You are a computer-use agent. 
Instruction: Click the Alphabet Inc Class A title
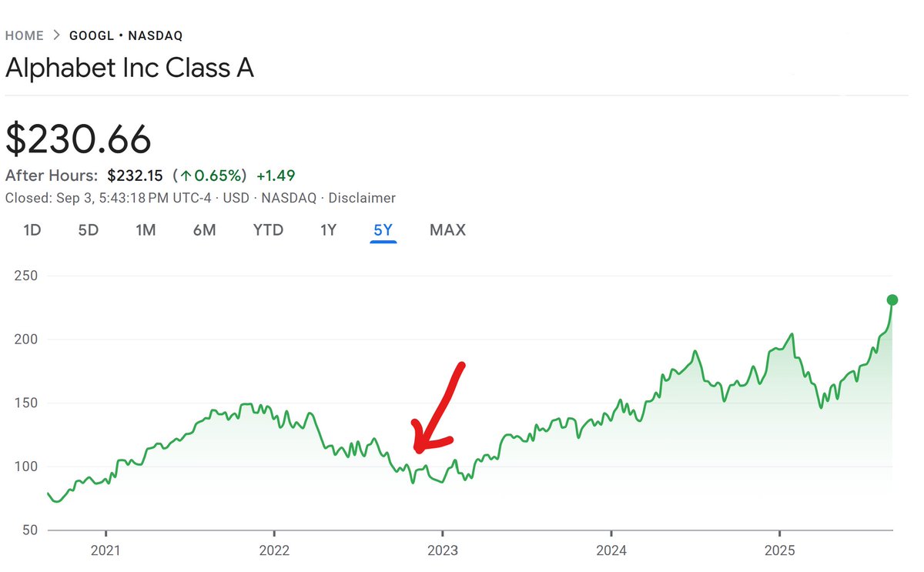pyautogui.click(x=129, y=69)
